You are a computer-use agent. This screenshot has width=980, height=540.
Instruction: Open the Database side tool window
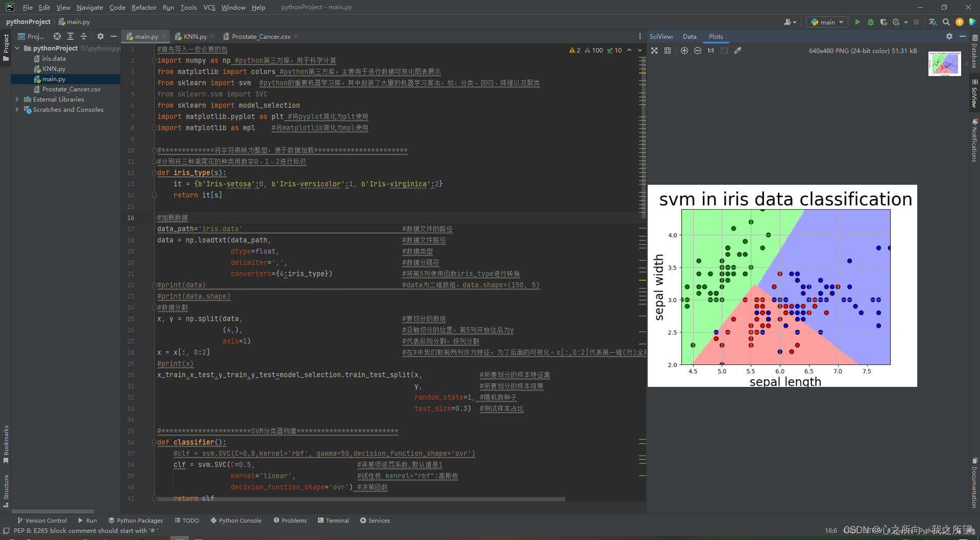pyautogui.click(x=974, y=51)
